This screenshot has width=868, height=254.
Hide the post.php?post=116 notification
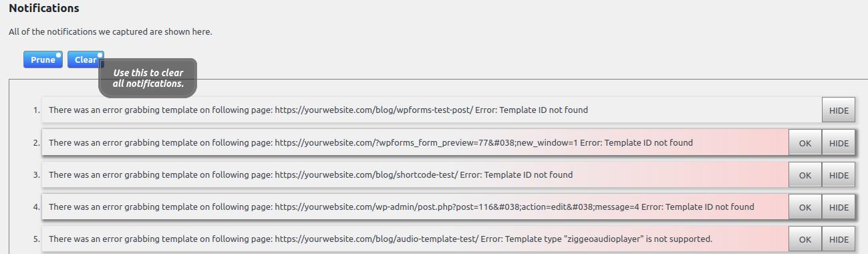point(839,207)
